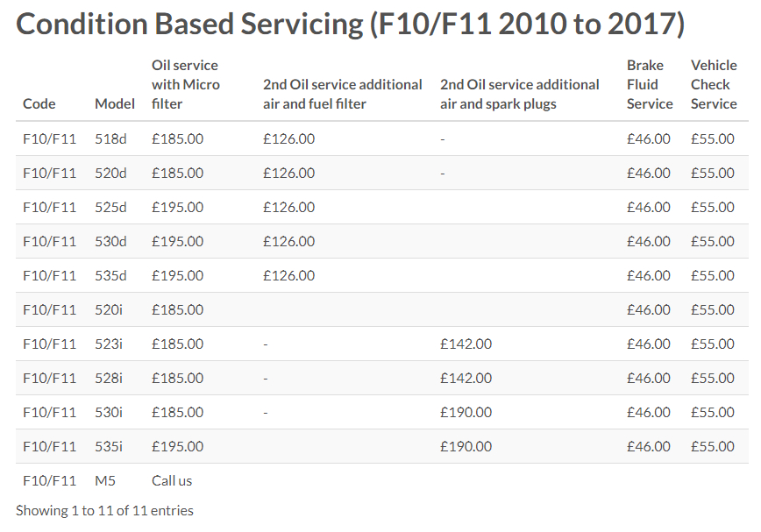Click 'Call us' in the M5 row
The image size is (761, 532).
172,480
